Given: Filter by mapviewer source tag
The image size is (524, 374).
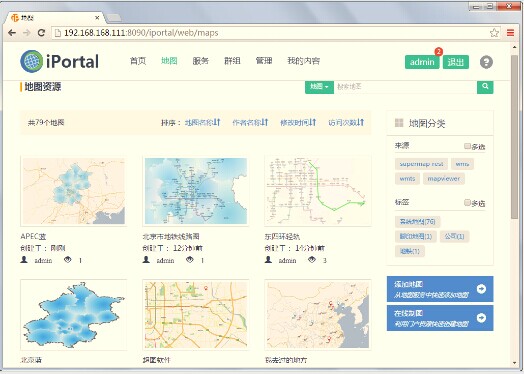Looking at the screenshot, I should click(444, 179).
